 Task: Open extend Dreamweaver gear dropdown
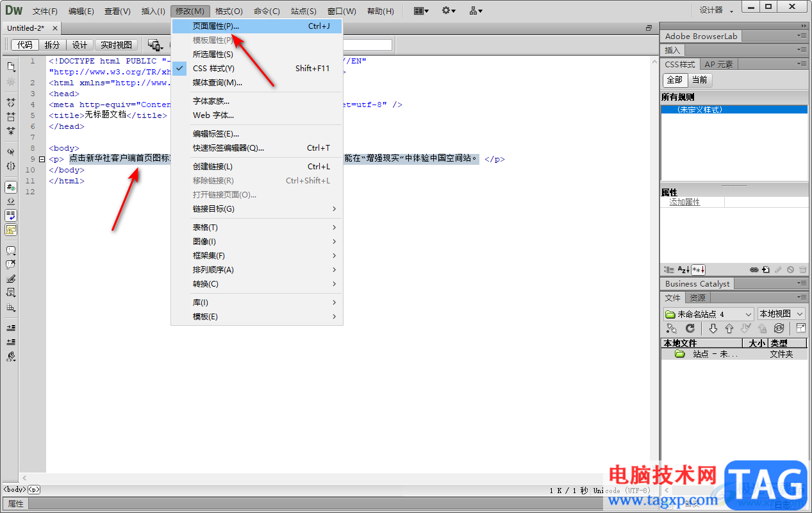(x=449, y=11)
